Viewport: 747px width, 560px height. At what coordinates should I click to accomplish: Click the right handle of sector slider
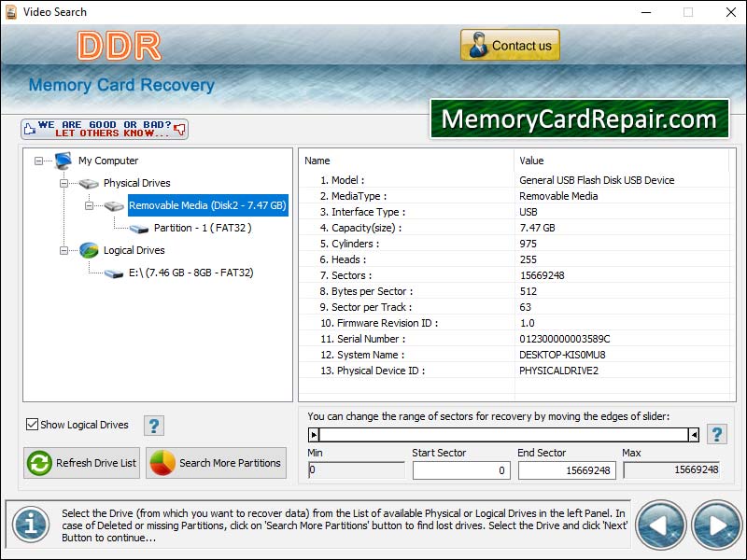pos(694,434)
